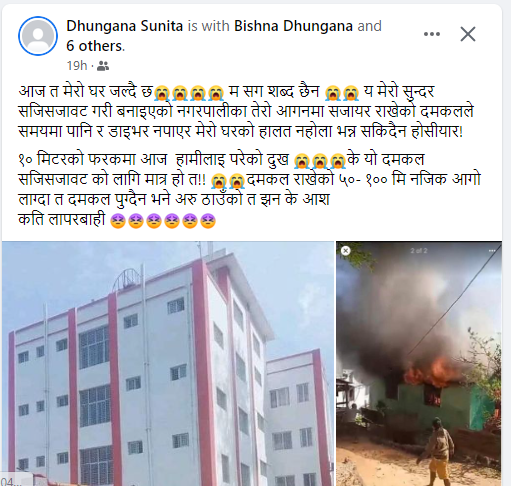Open Dhungana Sunita's profile name link
The image size is (511, 486).
[x=124, y=26]
